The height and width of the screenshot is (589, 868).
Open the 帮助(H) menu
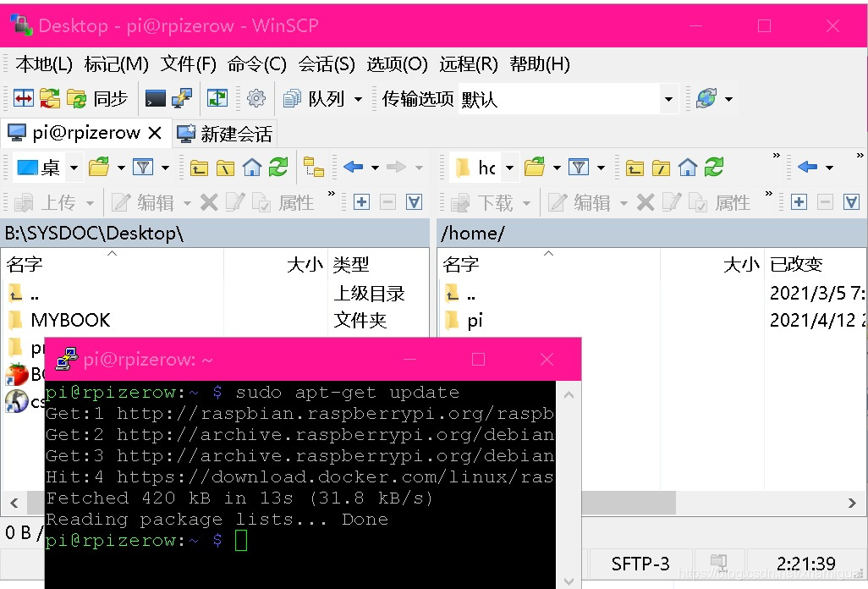tap(540, 64)
